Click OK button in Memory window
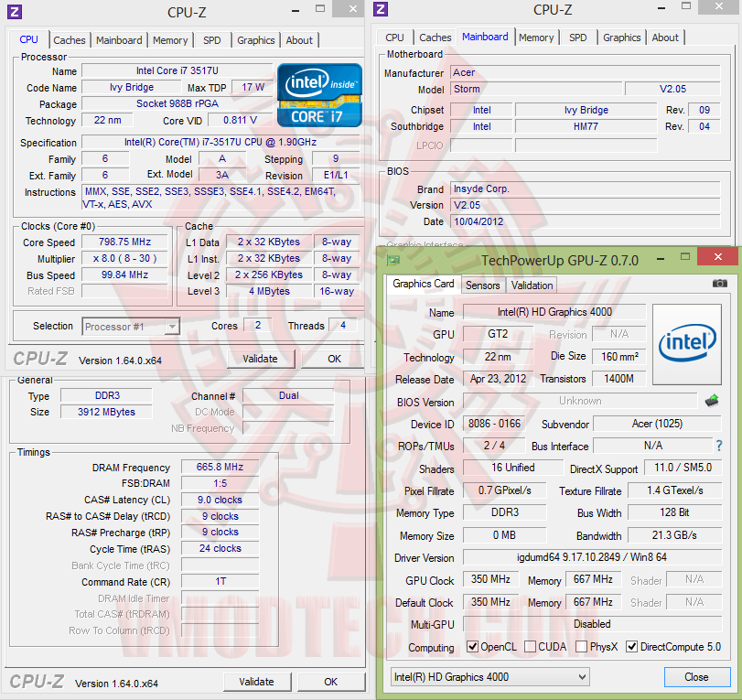Viewport: 742px width, 700px height. 331,682
